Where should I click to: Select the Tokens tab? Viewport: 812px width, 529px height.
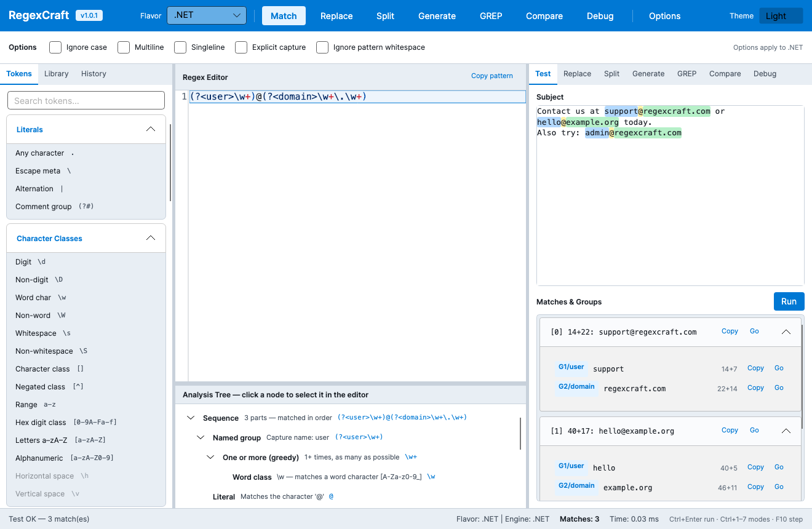pos(19,74)
